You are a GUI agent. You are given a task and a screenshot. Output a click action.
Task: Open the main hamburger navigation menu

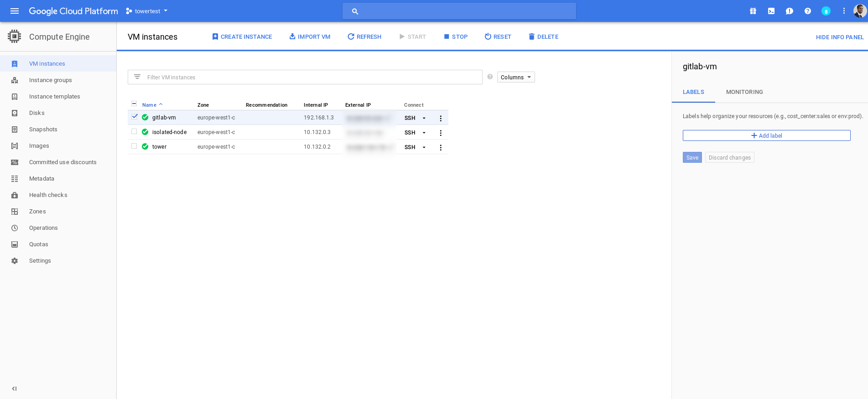(15, 11)
